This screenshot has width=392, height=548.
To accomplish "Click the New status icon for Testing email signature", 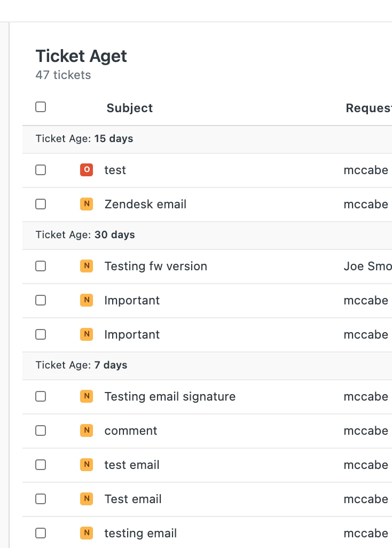I will tap(86, 396).
